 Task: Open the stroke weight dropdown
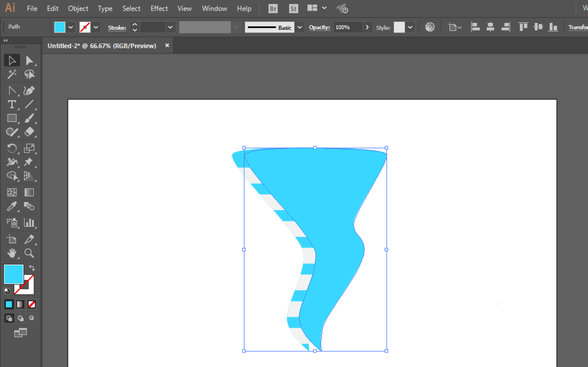[171, 28]
